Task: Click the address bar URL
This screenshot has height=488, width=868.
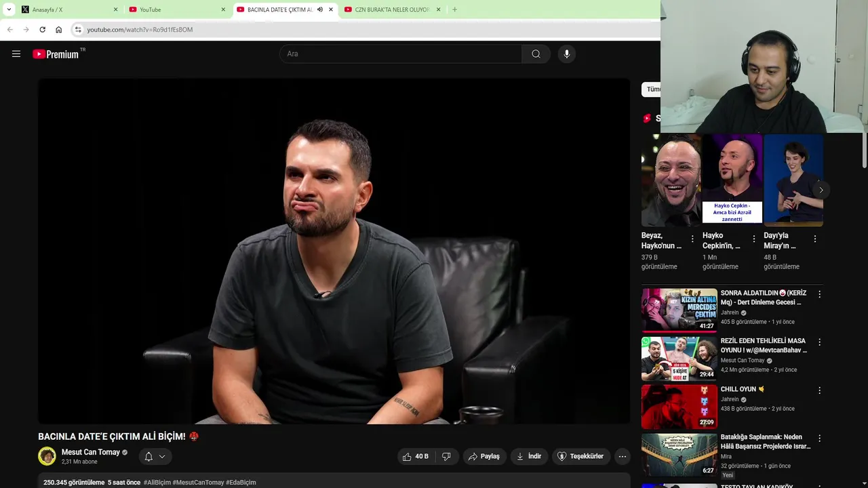Action: (140, 30)
